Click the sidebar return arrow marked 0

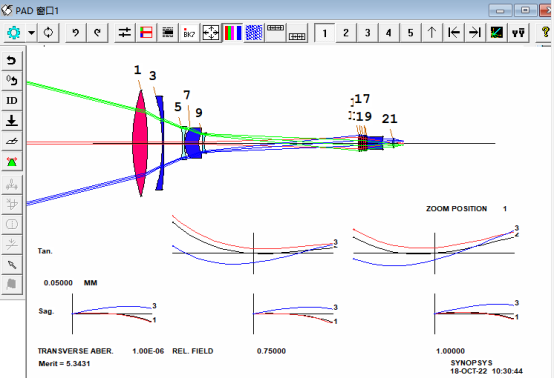(x=12, y=81)
